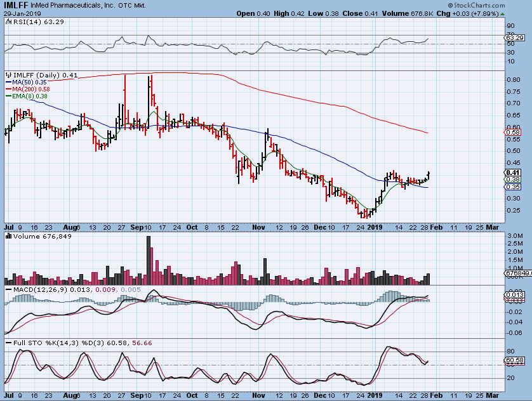Click the 29-Jan-2019 chart date
The width and height of the screenshot is (532, 401).
pyautogui.click(x=22, y=14)
